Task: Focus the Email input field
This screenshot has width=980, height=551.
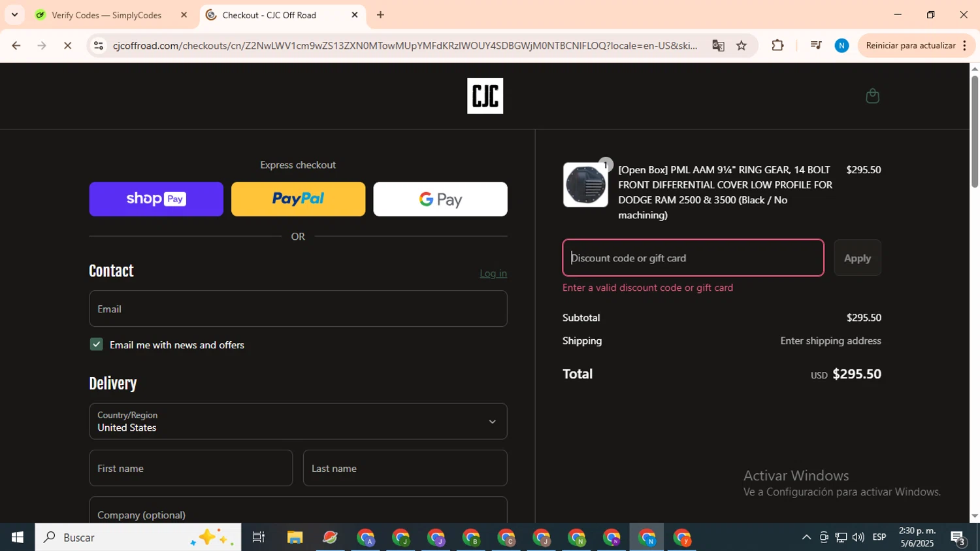Action: tap(298, 309)
